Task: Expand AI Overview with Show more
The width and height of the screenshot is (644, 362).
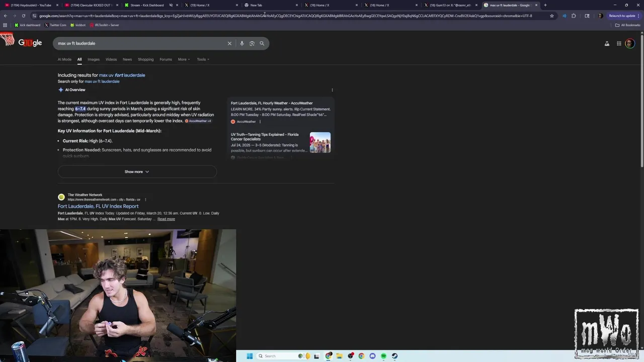Action: [137, 172]
